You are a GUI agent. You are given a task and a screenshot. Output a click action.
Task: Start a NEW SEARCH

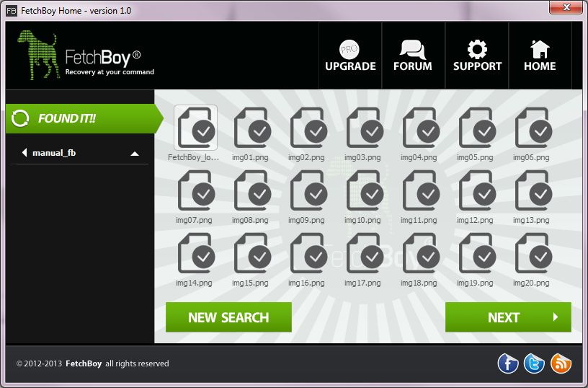(228, 317)
